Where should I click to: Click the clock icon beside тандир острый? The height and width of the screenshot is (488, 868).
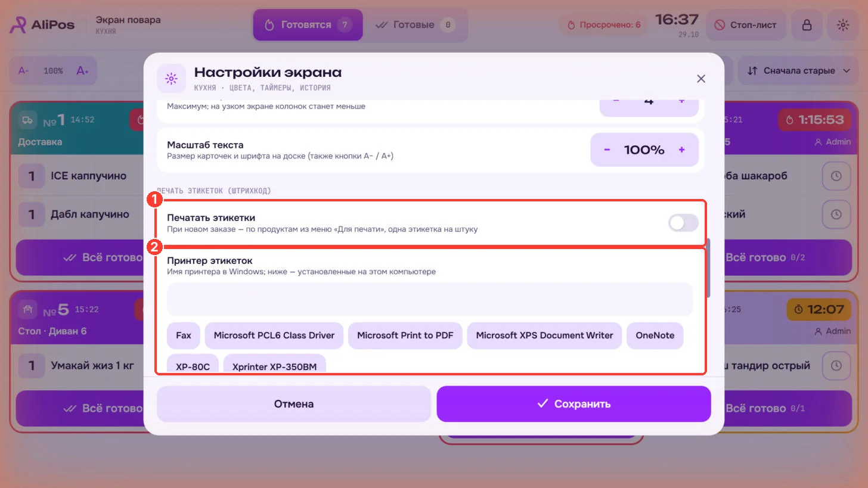point(836,365)
